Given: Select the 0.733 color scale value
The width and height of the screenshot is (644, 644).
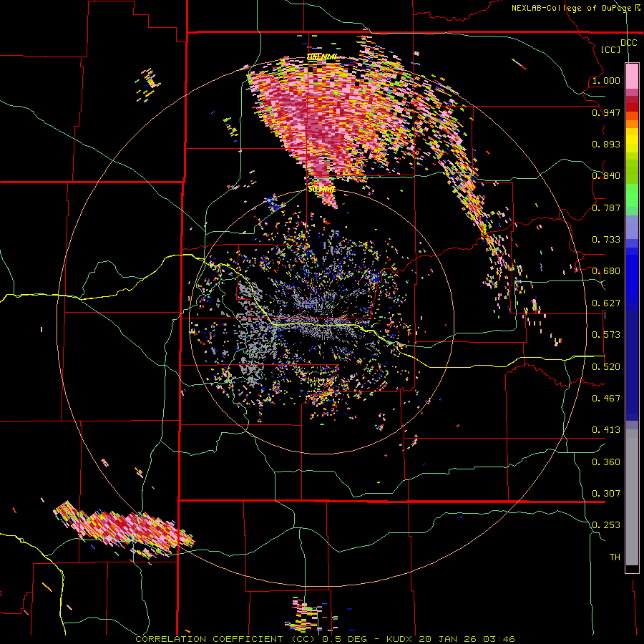Looking at the screenshot, I should (x=606, y=240).
